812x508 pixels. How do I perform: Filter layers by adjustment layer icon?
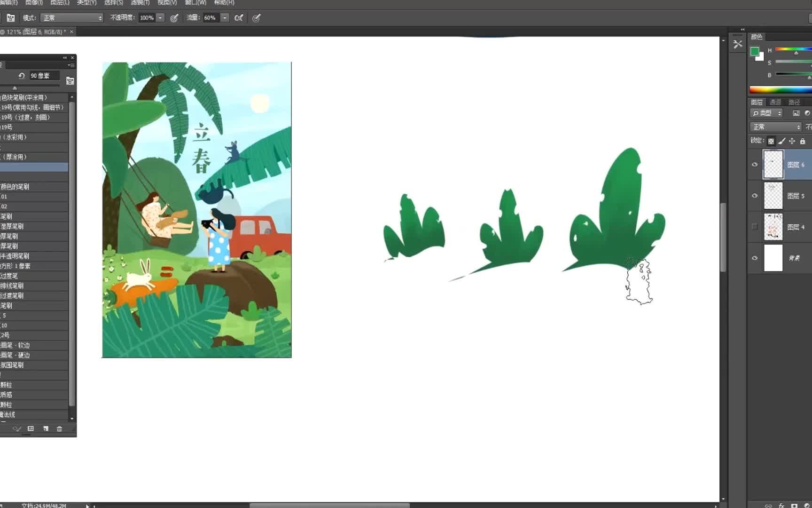pyautogui.click(x=807, y=113)
